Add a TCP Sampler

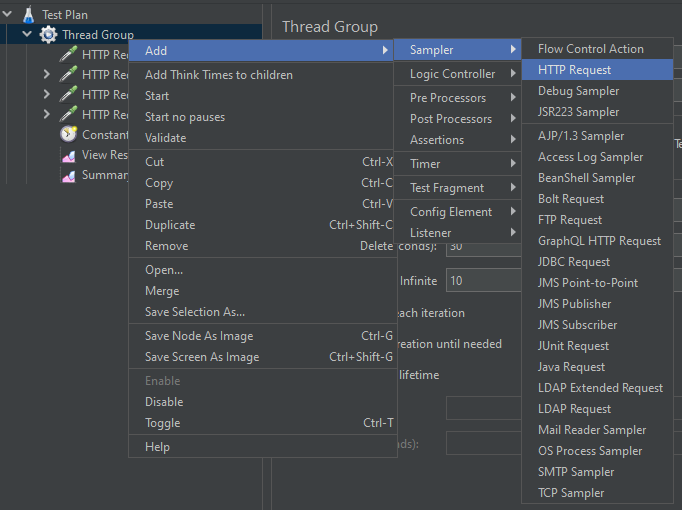598,493
